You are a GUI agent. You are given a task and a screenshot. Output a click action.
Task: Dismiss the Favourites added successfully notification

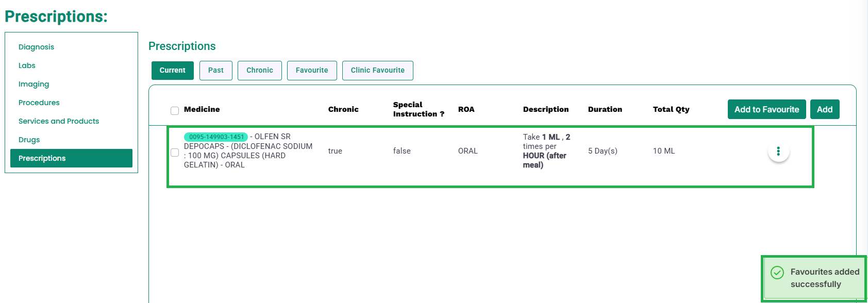pos(814,278)
